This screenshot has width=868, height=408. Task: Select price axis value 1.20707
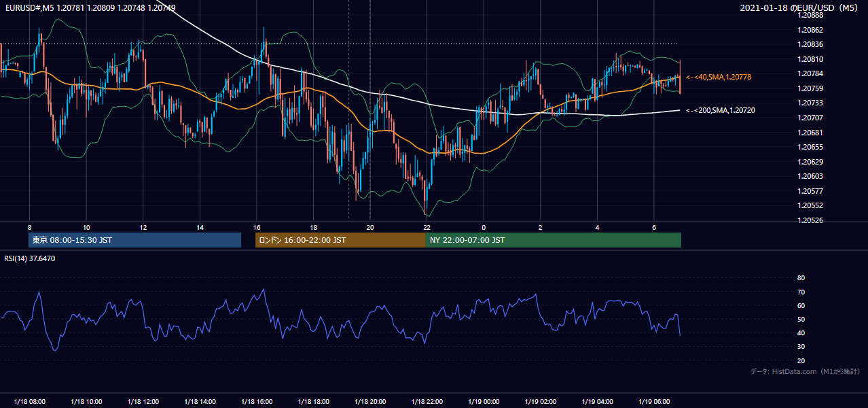(810, 118)
